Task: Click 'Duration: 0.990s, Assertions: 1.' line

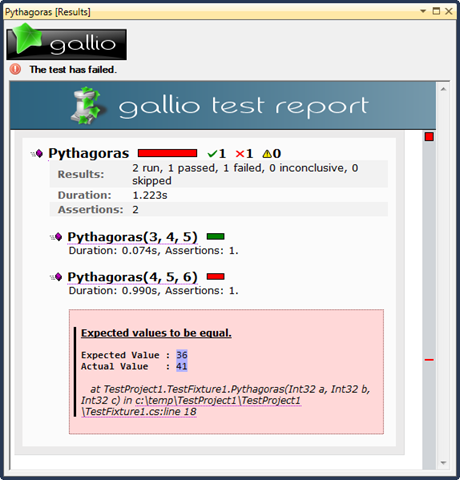Action: (x=154, y=291)
